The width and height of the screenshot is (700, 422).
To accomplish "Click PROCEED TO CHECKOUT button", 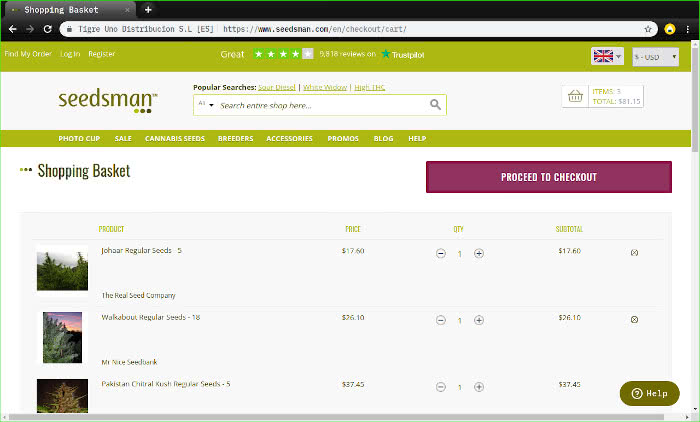I will click(x=549, y=177).
